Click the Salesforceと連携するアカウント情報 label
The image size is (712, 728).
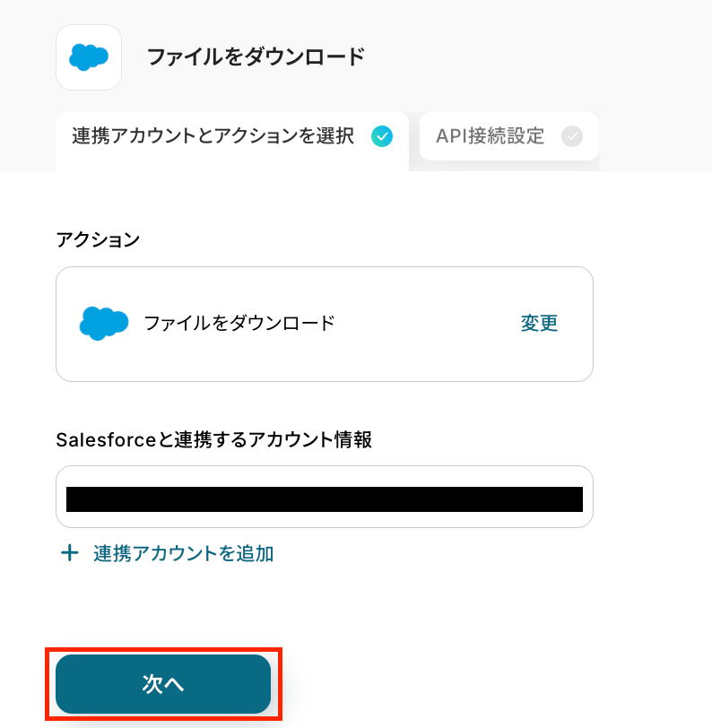[x=213, y=439]
